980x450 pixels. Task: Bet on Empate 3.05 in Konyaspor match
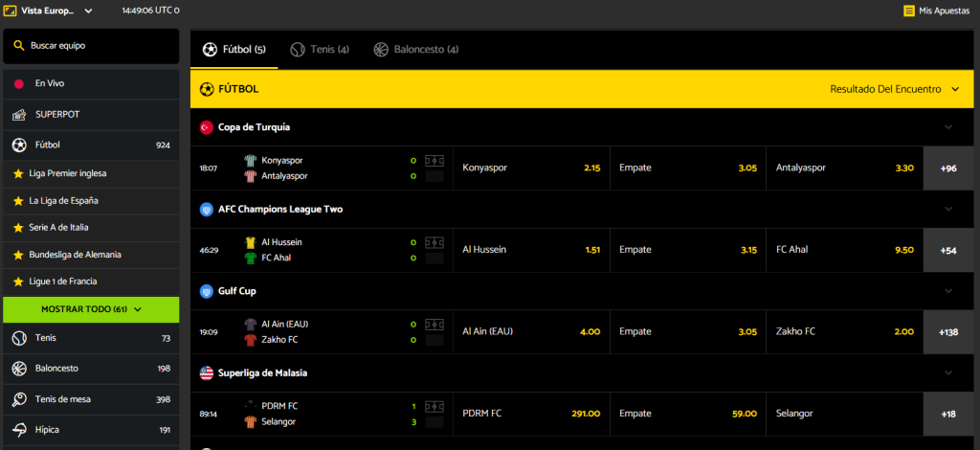coord(688,169)
